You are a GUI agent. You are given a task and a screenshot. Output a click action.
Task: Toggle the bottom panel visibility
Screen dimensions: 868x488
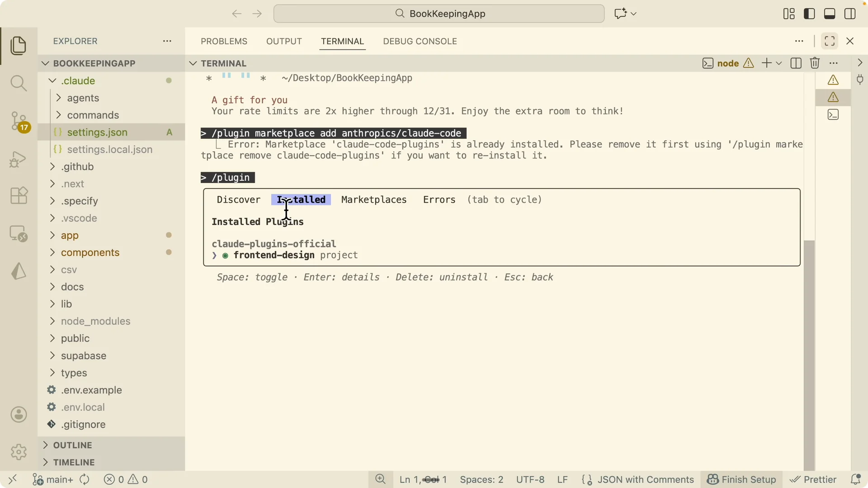tap(830, 14)
